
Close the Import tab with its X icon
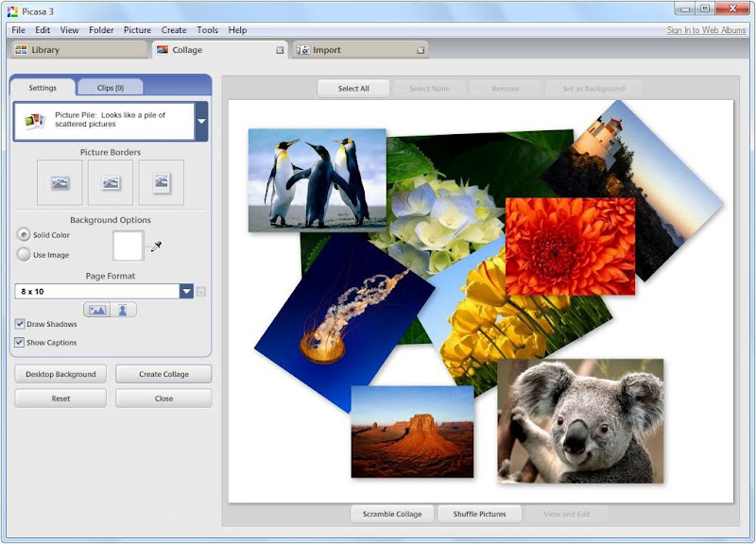(421, 50)
